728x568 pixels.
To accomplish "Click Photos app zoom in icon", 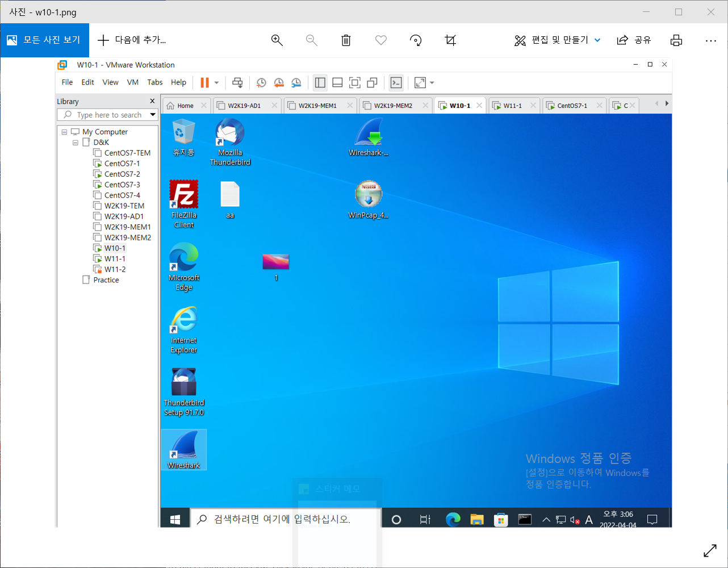I will [277, 40].
